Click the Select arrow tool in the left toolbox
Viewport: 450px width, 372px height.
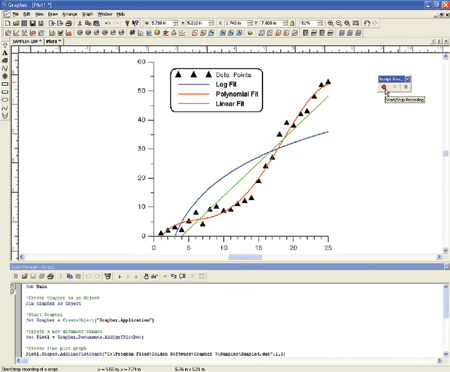click(5, 45)
